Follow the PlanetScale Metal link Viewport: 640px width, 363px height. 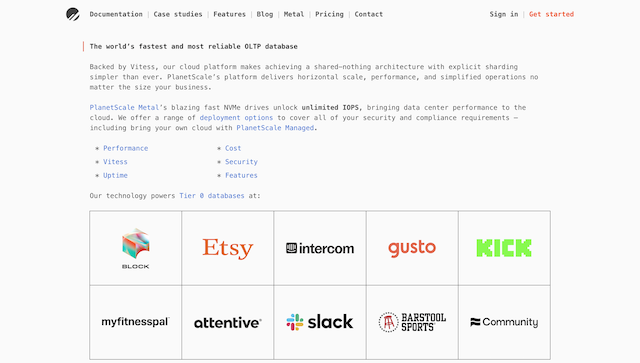tap(124, 107)
